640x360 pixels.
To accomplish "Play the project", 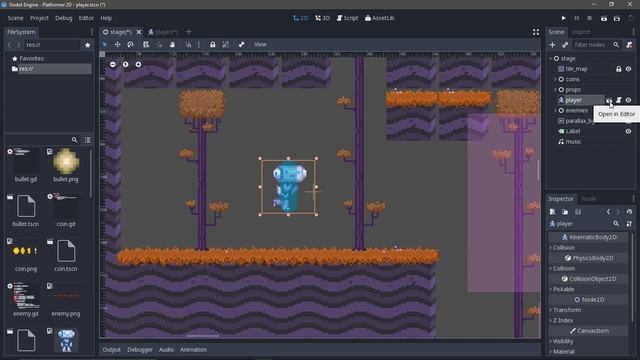I will point(563,18).
